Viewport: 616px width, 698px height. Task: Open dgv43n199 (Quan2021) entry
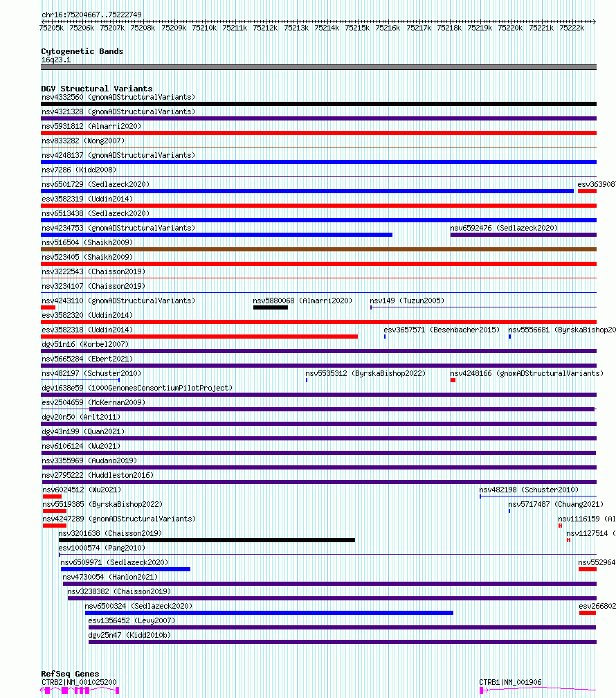pyautogui.click(x=83, y=432)
